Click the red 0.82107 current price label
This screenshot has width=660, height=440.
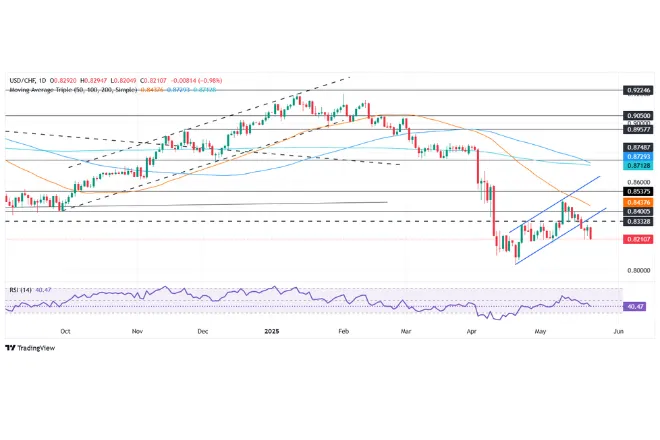pos(638,239)
